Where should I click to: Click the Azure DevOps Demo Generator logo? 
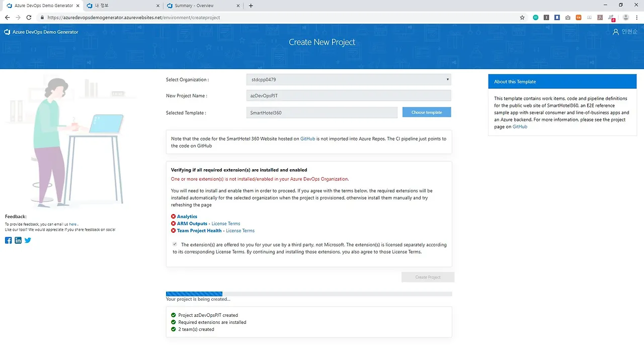(x=41, y=32)
